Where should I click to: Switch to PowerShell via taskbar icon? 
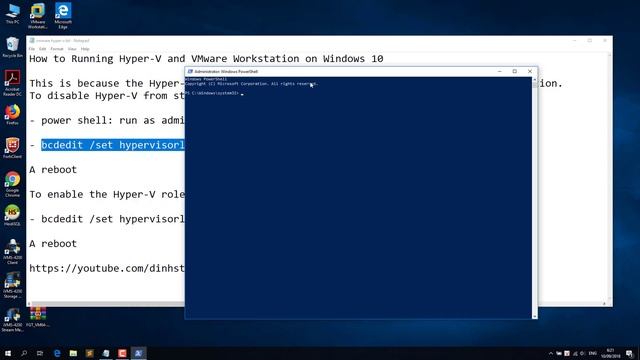(138, 353)
